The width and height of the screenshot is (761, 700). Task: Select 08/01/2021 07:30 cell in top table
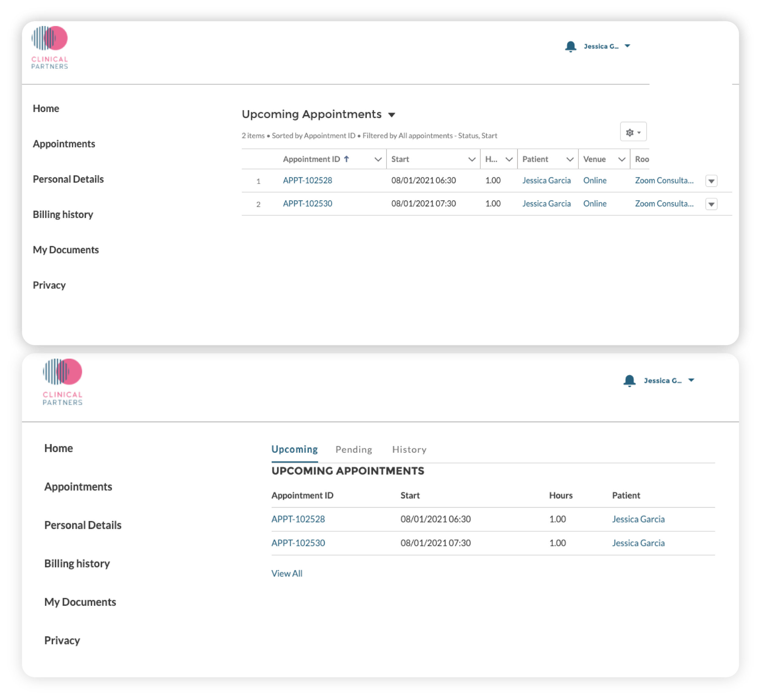coord(424,204)
